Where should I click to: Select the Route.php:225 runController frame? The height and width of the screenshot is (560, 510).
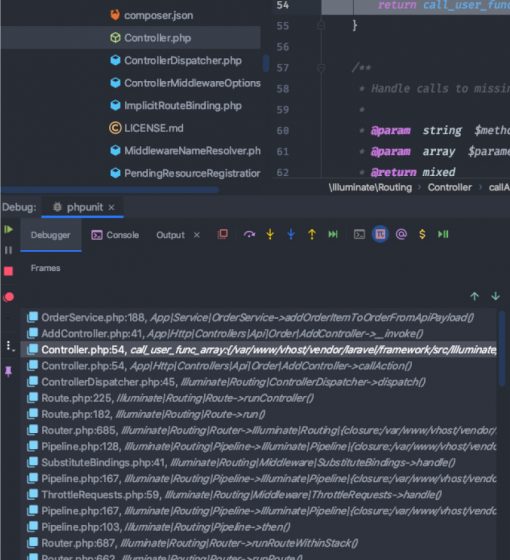(x=259, y=398)
